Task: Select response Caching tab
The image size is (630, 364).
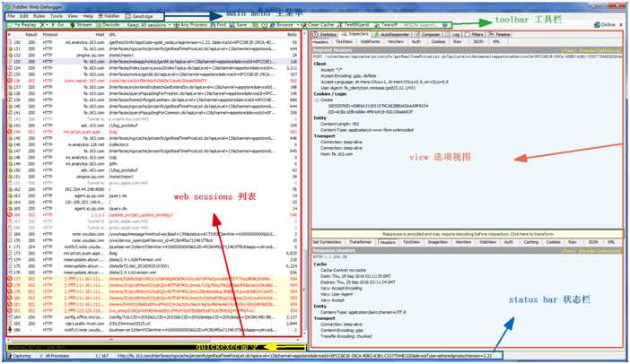Action: click(530, 242)
